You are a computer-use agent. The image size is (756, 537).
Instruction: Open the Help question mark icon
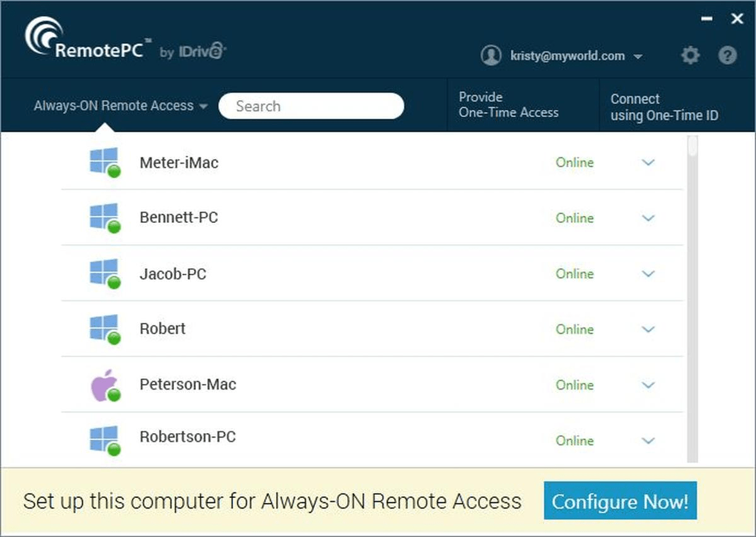pos(728,55)
